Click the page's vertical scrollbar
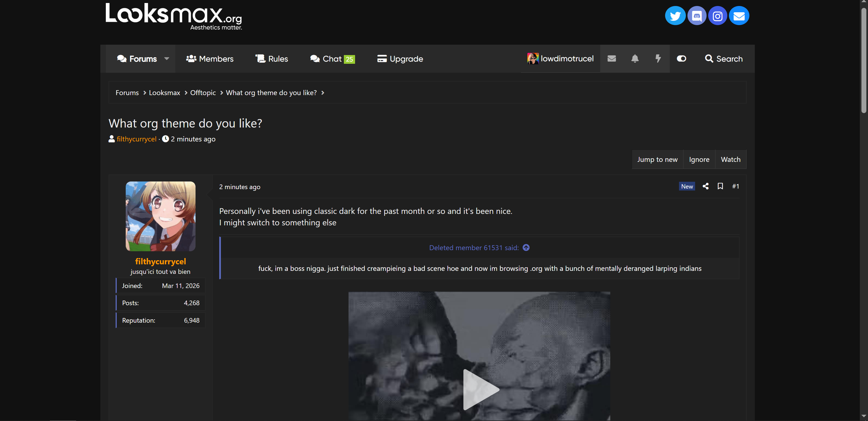Screen dimensions: 868x421 pyautogui.click(x=864, y=210)
